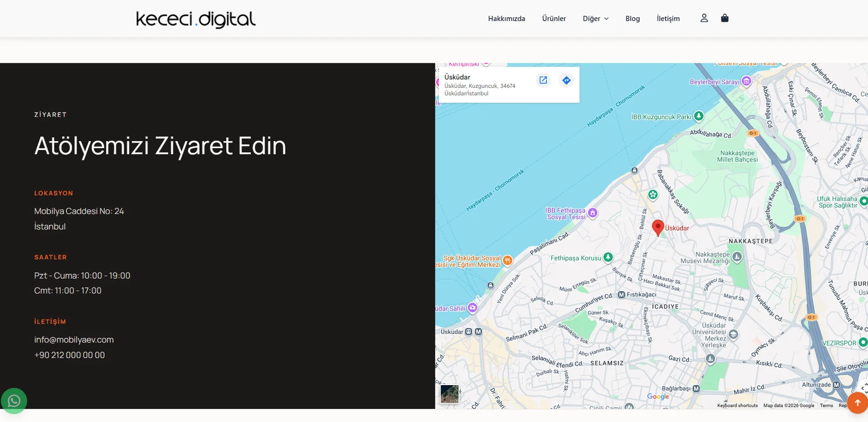This screenshot has height=422, width=868.
Task: Click the Gazi Cd. grey place marker
Action: click(x=710, y=359)
